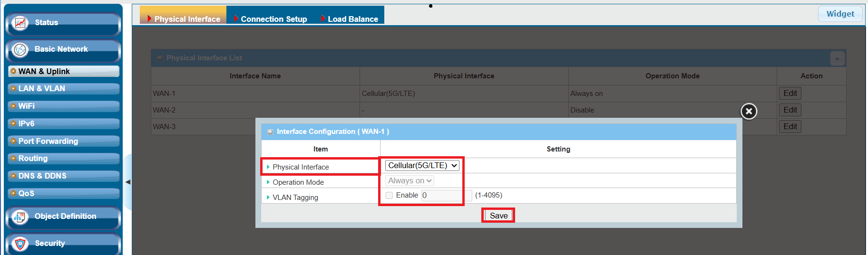Screen dimensions: 868x255
Task: Go to the Port Forwarding section
Action: click(48, 141)
